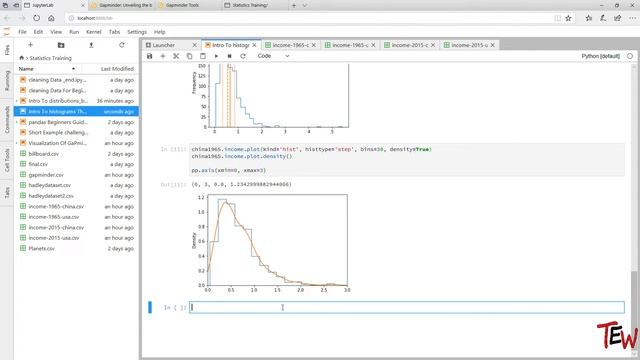Save the notebook with the disk icon
Screen dimensions: 640x360
coord(149,56)
